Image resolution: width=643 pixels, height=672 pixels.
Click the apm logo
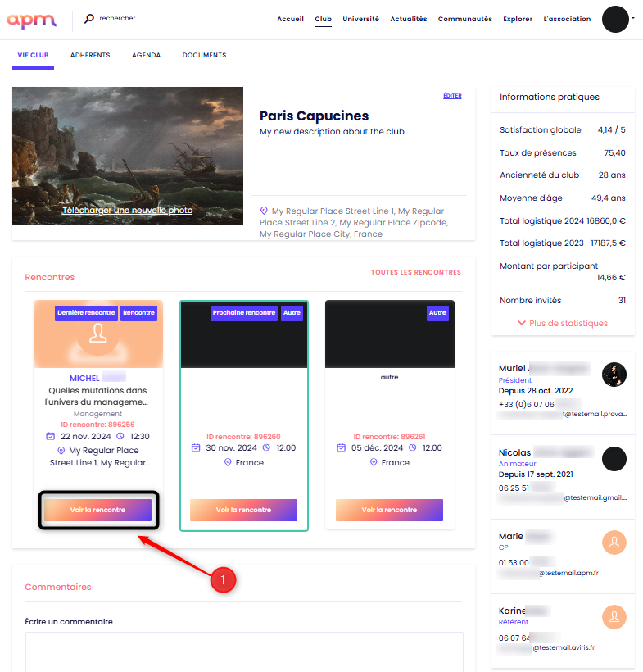[x=31, y=20]
